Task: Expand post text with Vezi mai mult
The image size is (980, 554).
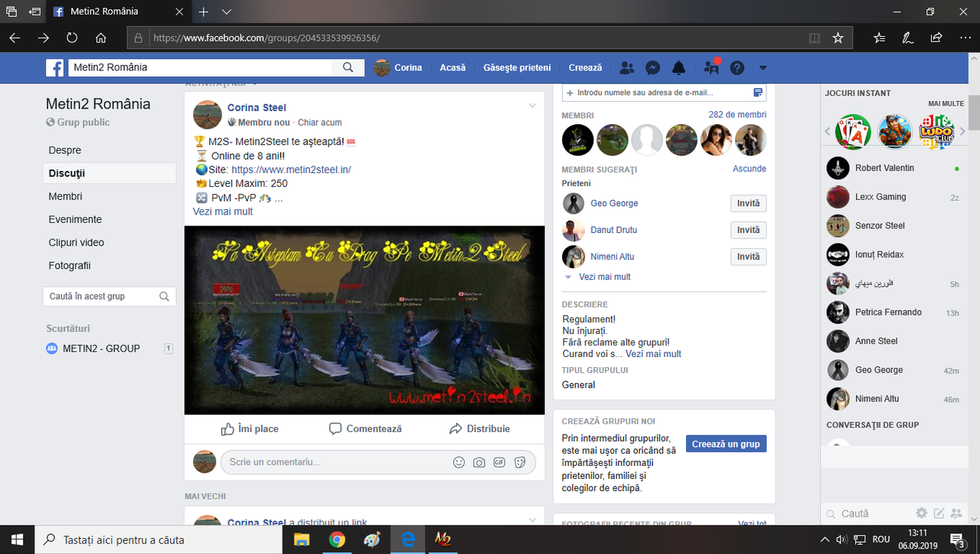Action: point(223,211)
